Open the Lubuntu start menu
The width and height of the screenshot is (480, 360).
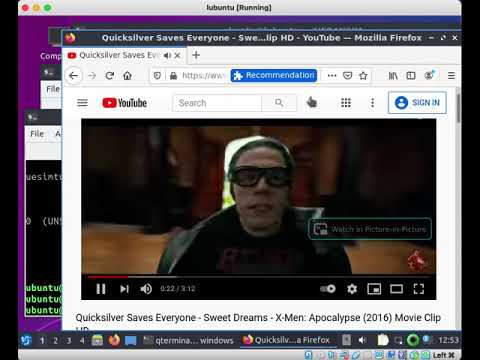pyautogui.click(x=26, y=340)
